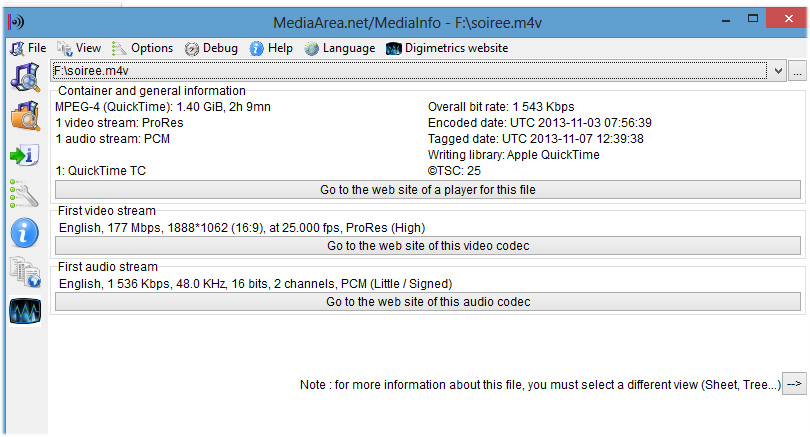
Task: Open the Language menu
Action: 340,48
